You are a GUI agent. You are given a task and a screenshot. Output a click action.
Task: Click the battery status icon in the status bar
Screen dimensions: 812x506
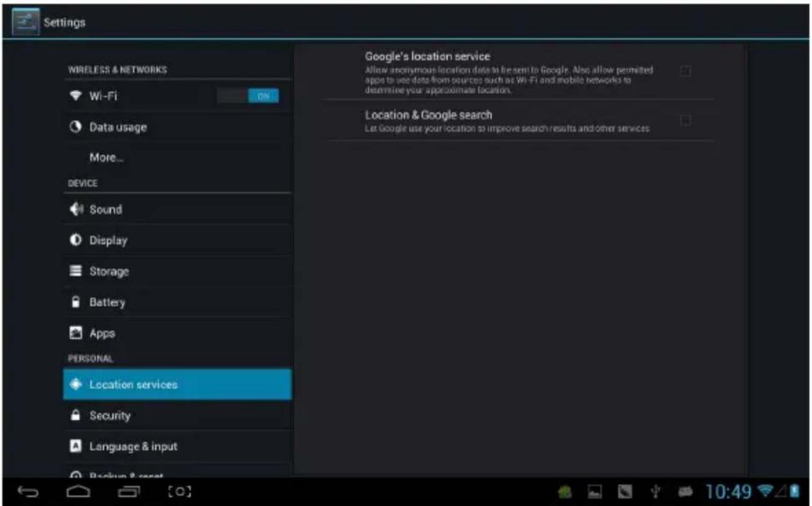point(795,492)
